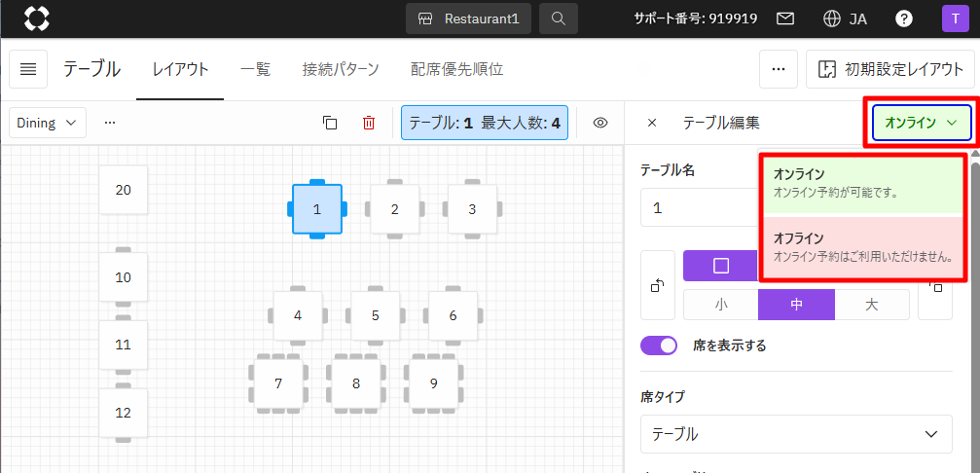Select table 6 on the layout
This screenshot has height=473, width=980.
(453, 315)
